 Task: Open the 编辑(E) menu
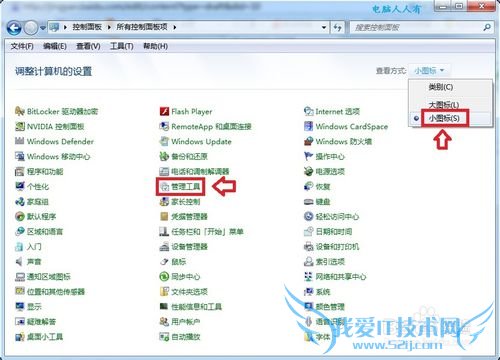(x=55, y=46)
